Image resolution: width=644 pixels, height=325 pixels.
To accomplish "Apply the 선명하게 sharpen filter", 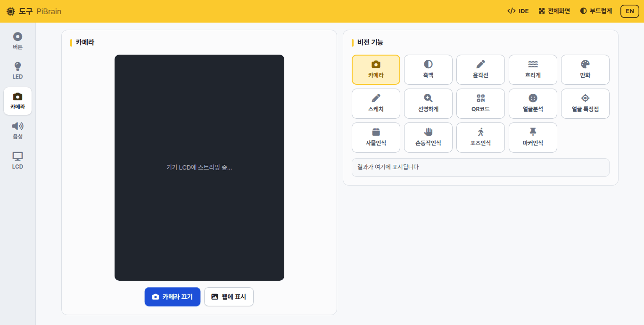I will [x=428, y=104].
